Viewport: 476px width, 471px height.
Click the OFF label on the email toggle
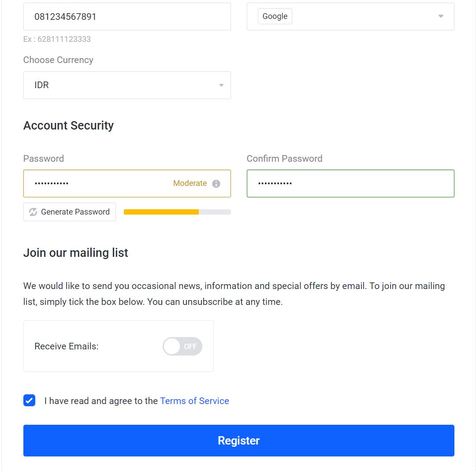point(191,346)
